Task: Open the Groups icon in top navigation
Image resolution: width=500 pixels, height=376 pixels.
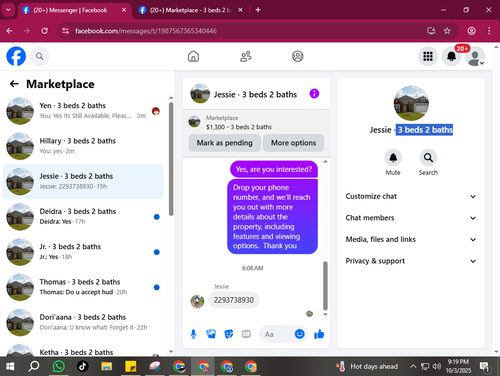Action: [298, 56]
